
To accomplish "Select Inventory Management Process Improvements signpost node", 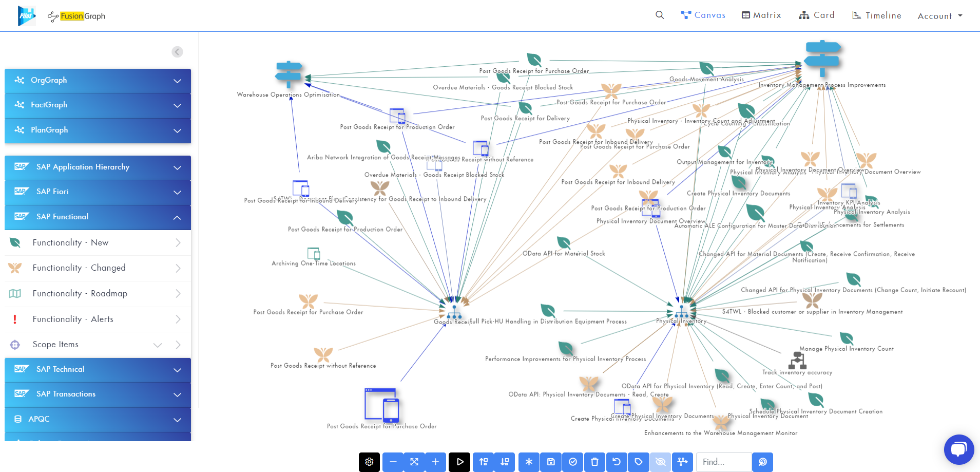I will (822, 59).
